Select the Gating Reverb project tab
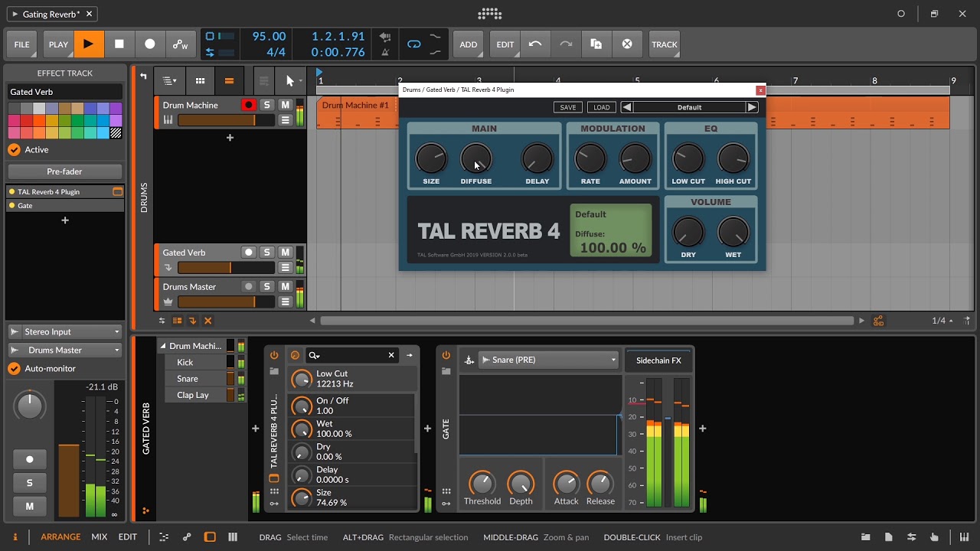Viewport: 980px width, 551px height. pyautogui.click(x=52, y=14)
